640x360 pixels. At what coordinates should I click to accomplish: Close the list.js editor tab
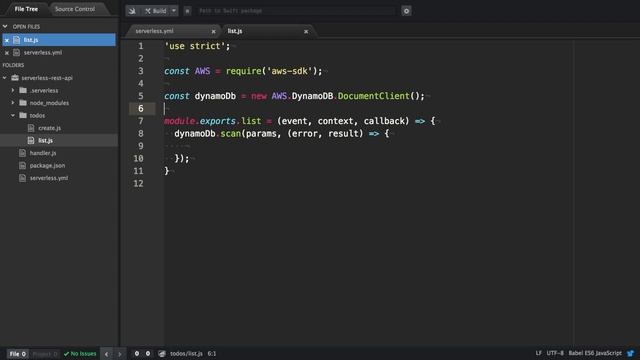(306, 31)
